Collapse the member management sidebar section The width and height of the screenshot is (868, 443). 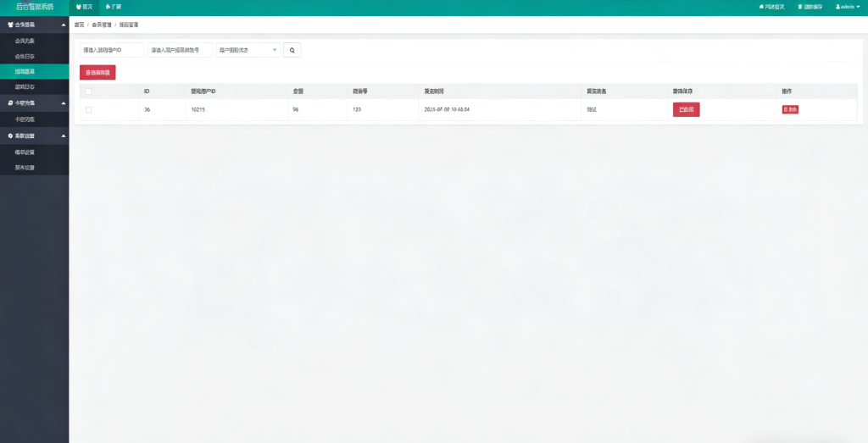pyautogui.click(x=64, y=25)
